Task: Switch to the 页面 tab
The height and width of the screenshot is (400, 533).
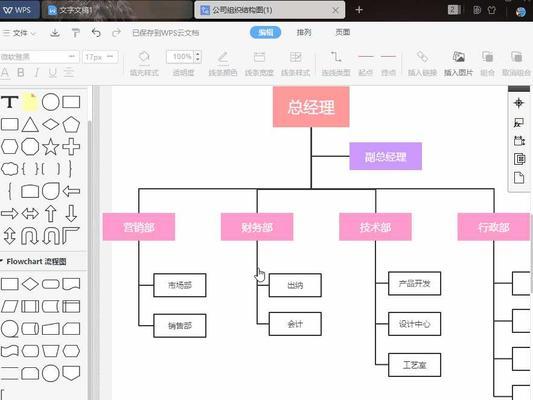Action: pos(343,32)
